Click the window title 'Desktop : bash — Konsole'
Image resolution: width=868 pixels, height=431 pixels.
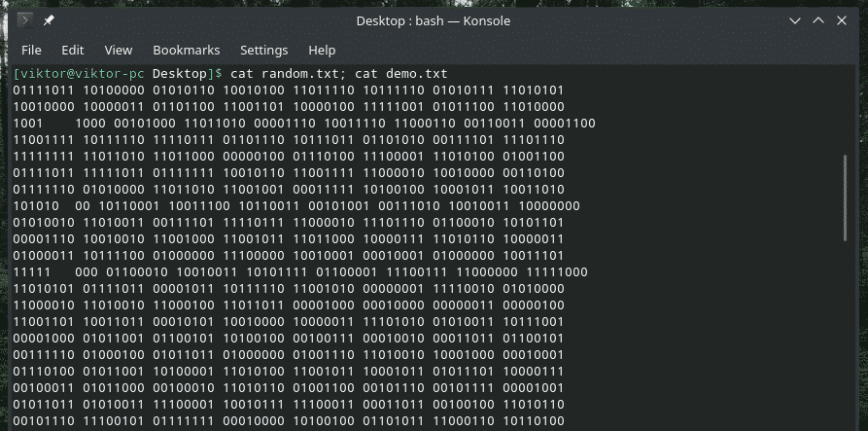coord(433,20)
